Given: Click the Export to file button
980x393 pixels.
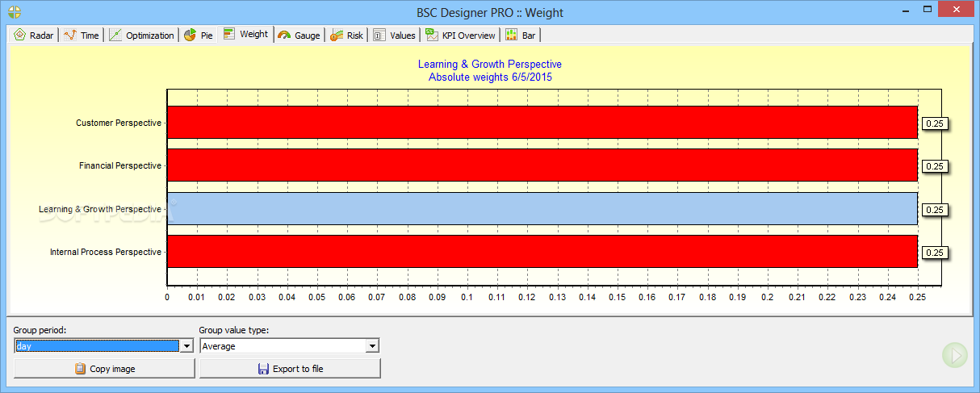Looking at the screenshot, I should pyautogui.click(x=290, y=369).
